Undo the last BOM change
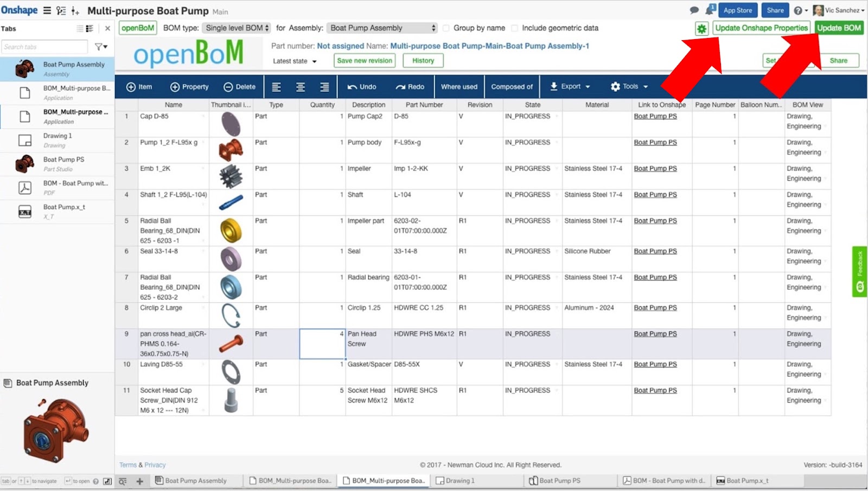 (362, 87)
